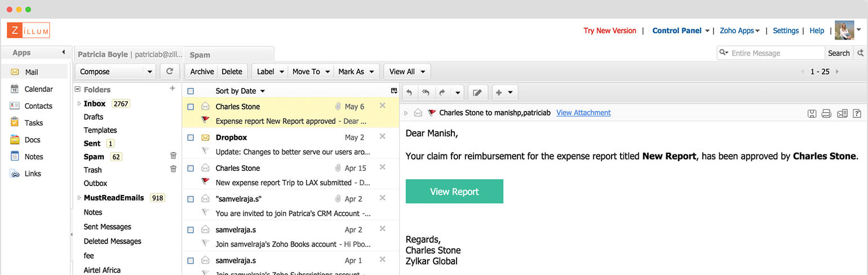The height and width of the screenshot is (275, 868).
Task: Click the forward arrow icon
Action: (442, 92)
